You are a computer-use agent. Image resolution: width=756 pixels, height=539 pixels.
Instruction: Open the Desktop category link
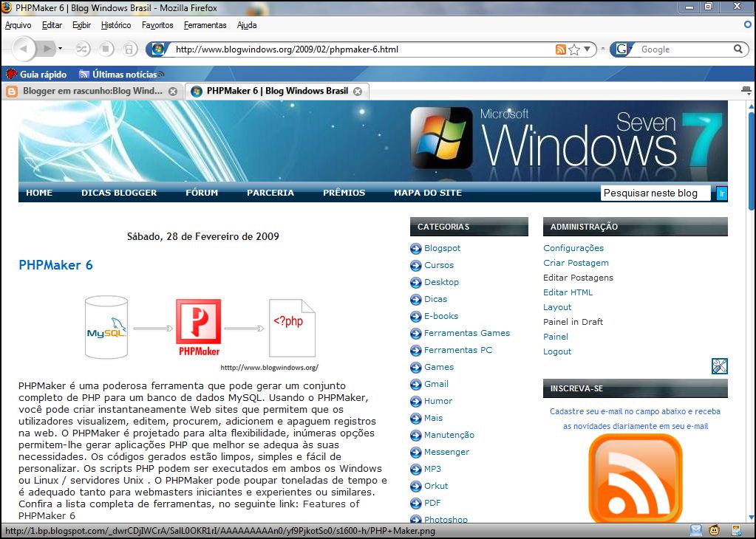point(441,282)
